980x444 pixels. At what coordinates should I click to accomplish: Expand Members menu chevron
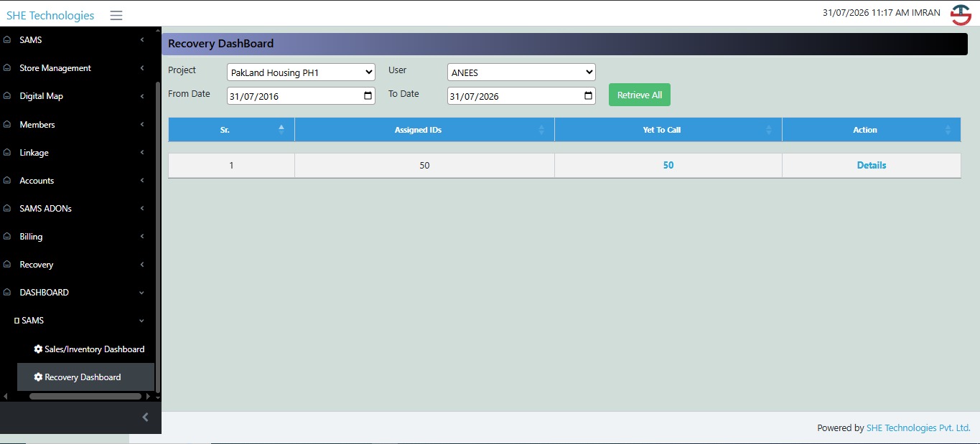tap(142, 125)
